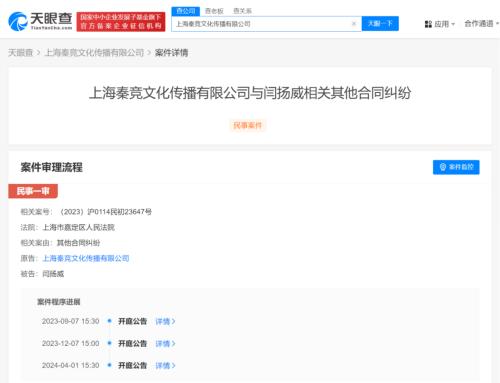Screen dimensions: 500x383
Task: Click the 民事案件 case type tag
Action: 248,125
